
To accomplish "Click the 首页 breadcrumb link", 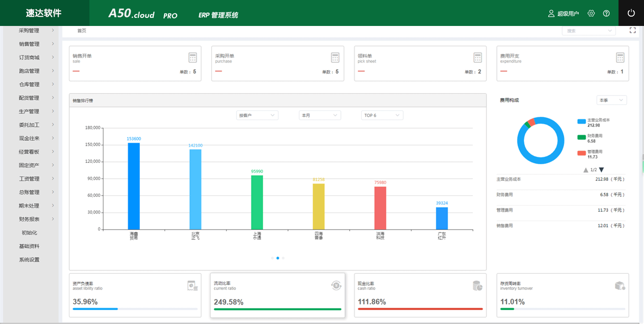I will [x=80, y=30].
